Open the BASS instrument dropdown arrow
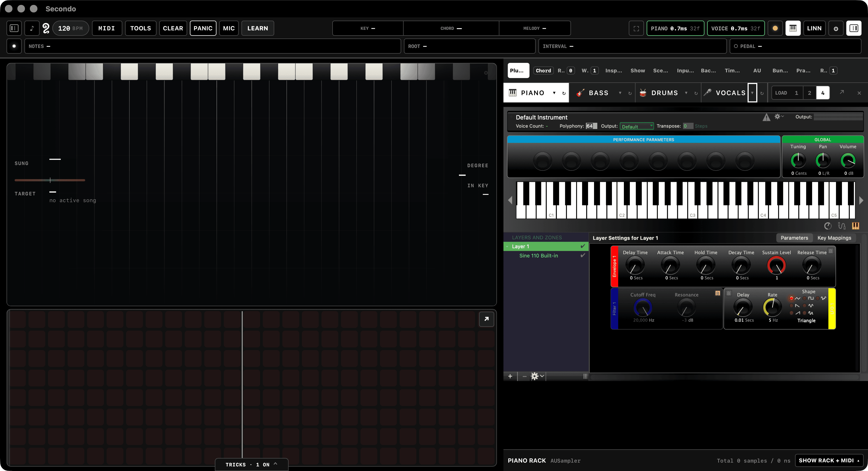Screen dimensions: 868x471 [x=620, y=93]
